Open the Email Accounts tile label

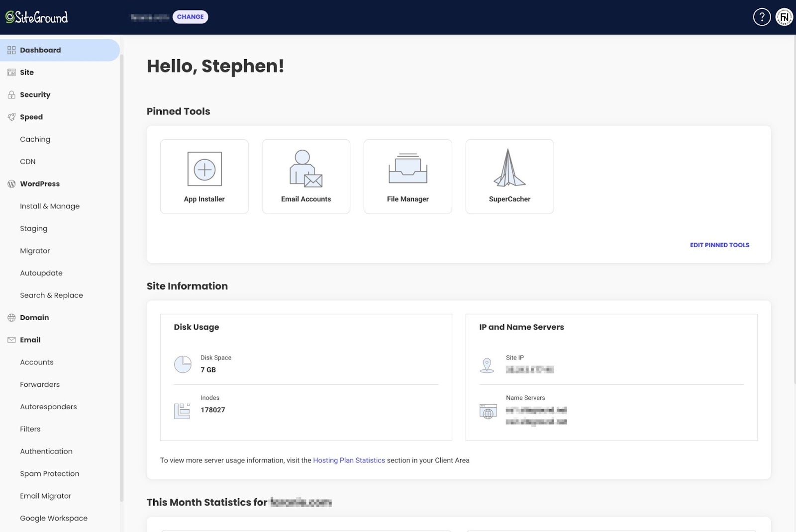click(x=306, y=199)
